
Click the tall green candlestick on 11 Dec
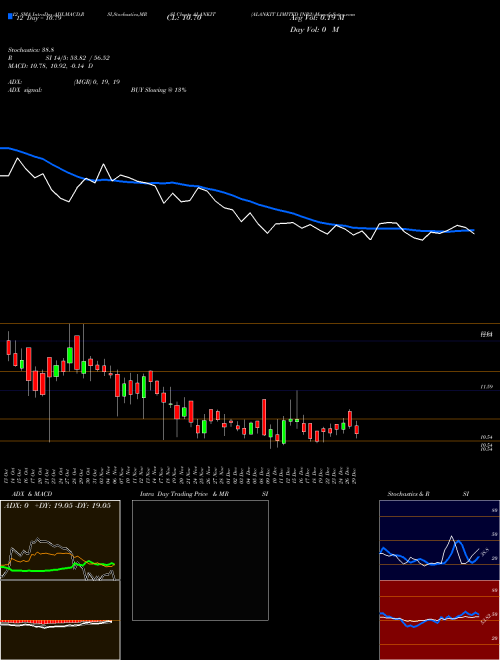point(284,431)
